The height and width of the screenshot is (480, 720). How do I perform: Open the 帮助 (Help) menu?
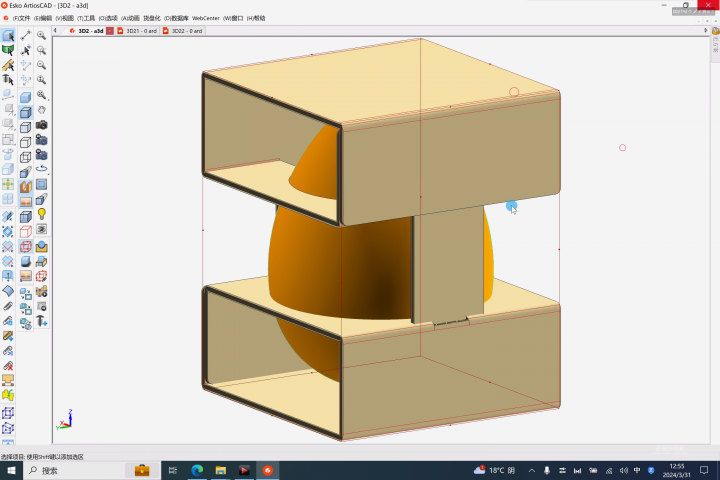point(256,18)
